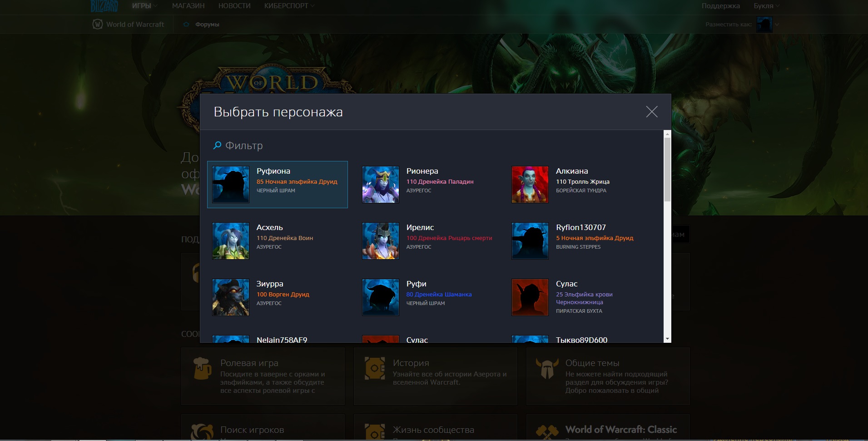Image resolution: width=868 pixels, height=441 pixels.
Task: Pick the Сулас warlock silhouette avatar
Action: pos(530,297)
